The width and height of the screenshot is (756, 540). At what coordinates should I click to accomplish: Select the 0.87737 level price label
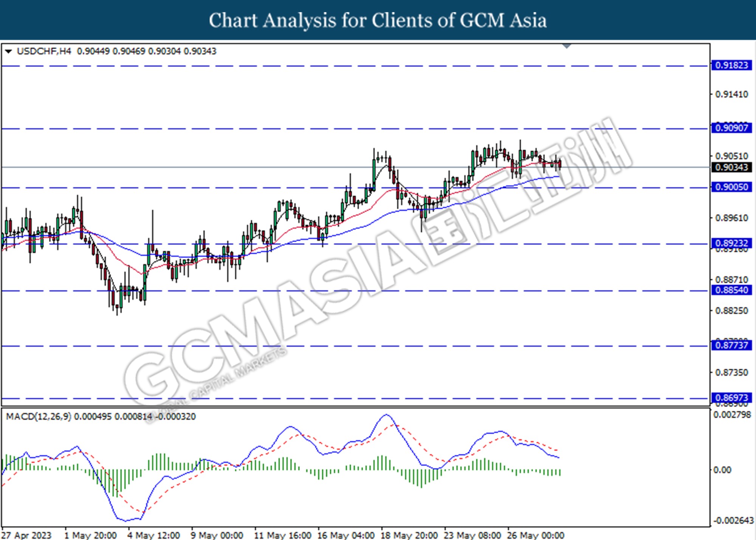tap(731, 345)
